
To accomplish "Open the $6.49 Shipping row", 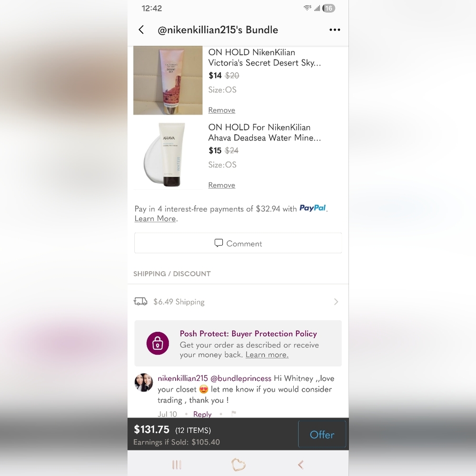I will click(x=238, y=302).
